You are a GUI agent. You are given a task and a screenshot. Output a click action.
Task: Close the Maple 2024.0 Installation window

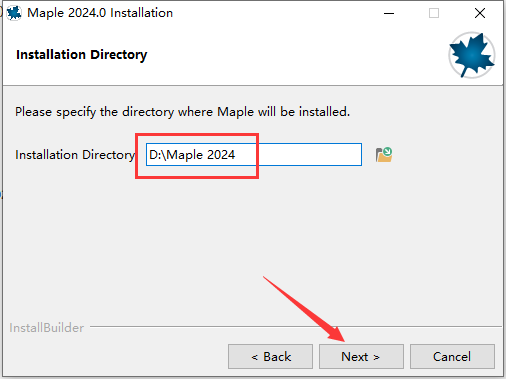point(480,13)
